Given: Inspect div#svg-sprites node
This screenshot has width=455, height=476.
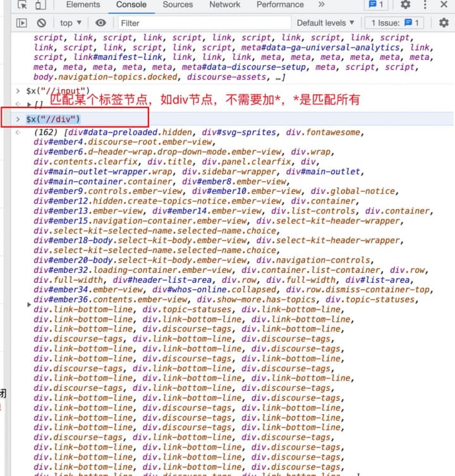Looking at the screenshot, I should pos(239,133).
